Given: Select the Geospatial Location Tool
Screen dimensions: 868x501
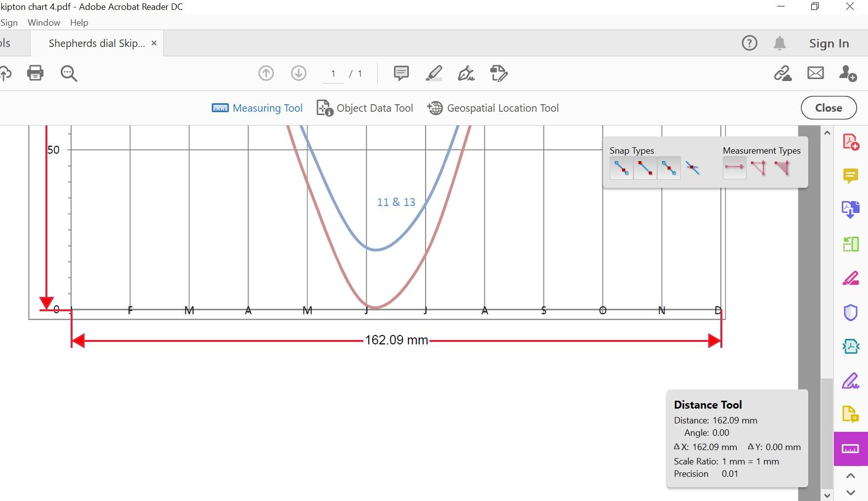Looking at the screenshot, I should pos(493,108).
